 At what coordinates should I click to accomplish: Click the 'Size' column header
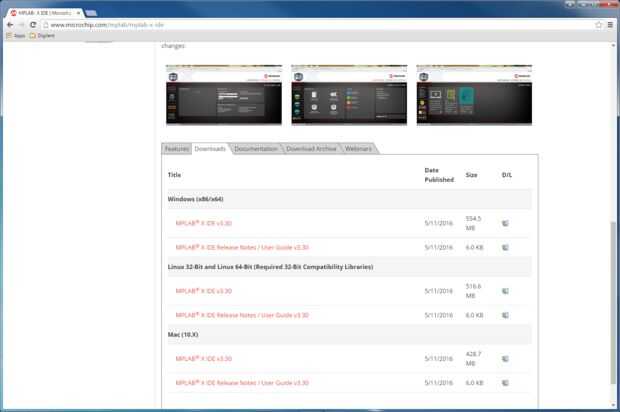coord(471,175)
